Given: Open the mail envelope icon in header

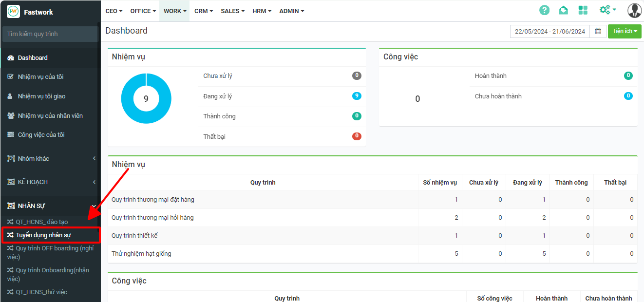Looking at the screenshot, I should pyautogui.click(x=563, y=10).
